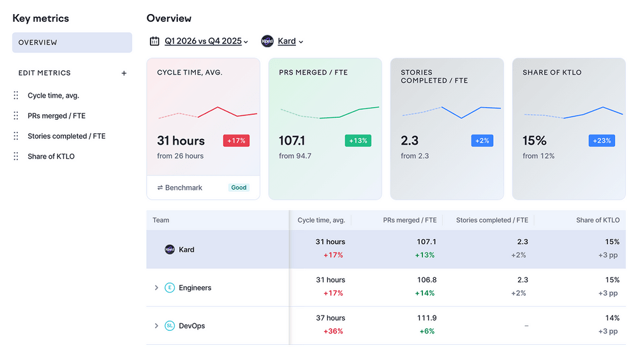Click the plus icon beside Edit Metrics
Screen dimensions: 638x364
[124, 73]
